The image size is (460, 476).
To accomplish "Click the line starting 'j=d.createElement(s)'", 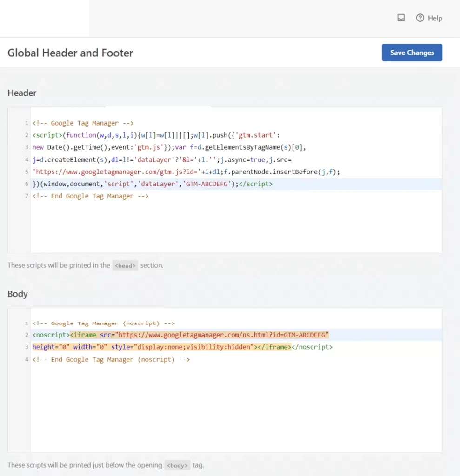I will 162,160.
